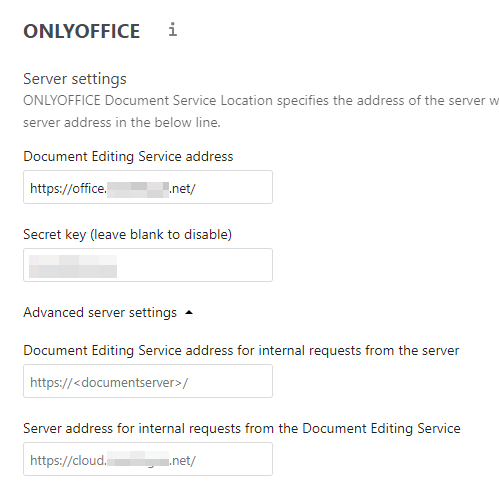Click the blurred secret key value

[x=73, y=266]
